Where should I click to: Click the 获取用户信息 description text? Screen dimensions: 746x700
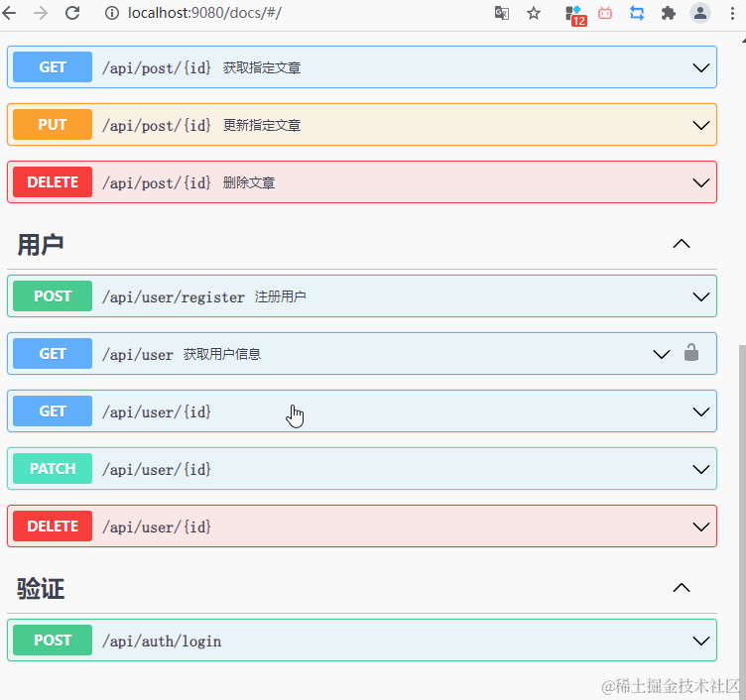click(222, 354)
